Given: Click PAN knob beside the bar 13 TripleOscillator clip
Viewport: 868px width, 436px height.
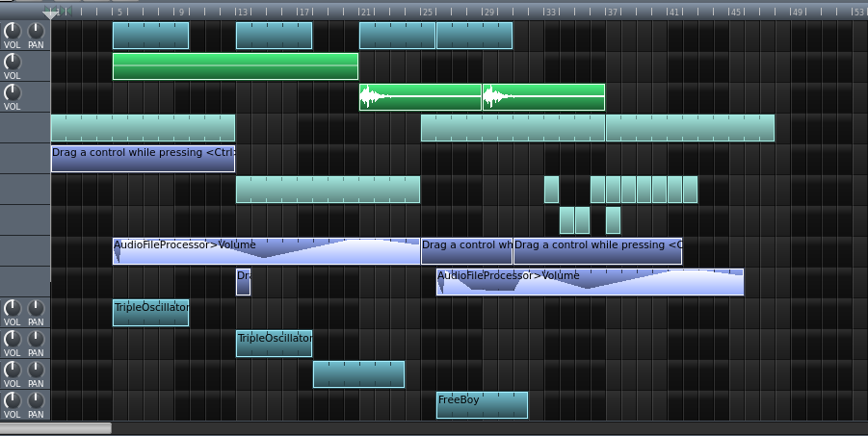Looking at the screenshot, I should tap(36, 339).
